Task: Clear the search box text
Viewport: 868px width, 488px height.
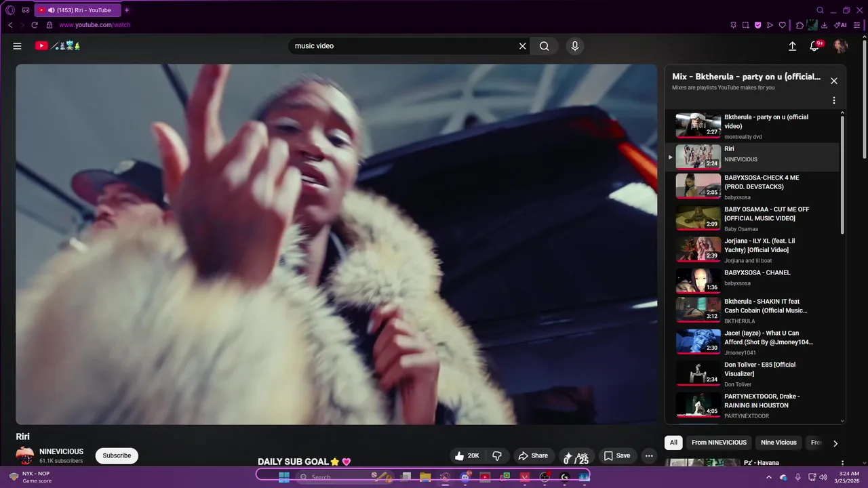Action: (522, 46)
